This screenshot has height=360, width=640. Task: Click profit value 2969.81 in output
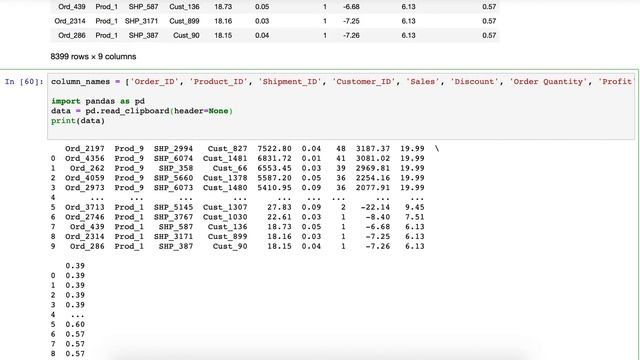click(373, 168)
